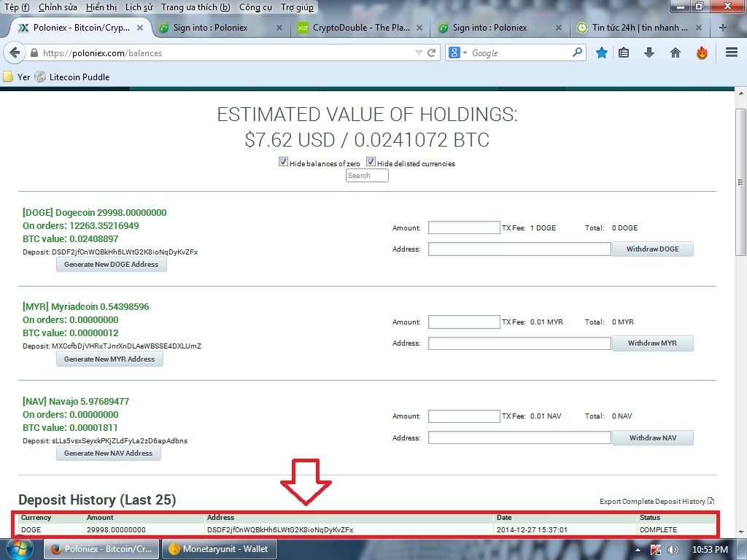Close the Tin tức 24h tab
This screenshot has width=747, height=560.
coord(698,28)
